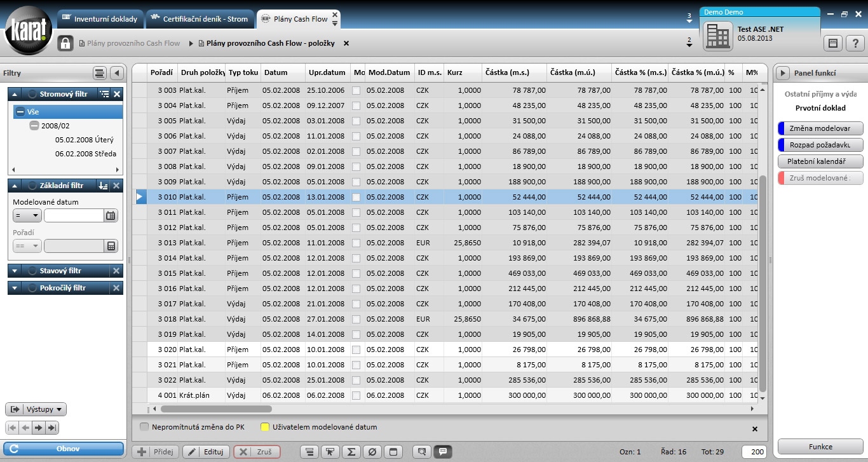Image resolution: width=868 pixels, height=462 pixels.
Task: Open the help question mark icon
Action: point(855,43)
